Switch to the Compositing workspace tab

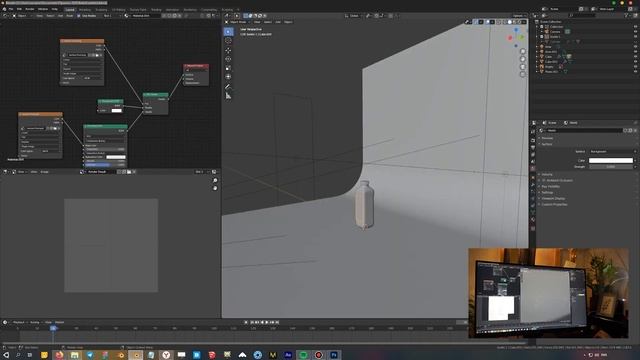(x=209, y=9)
